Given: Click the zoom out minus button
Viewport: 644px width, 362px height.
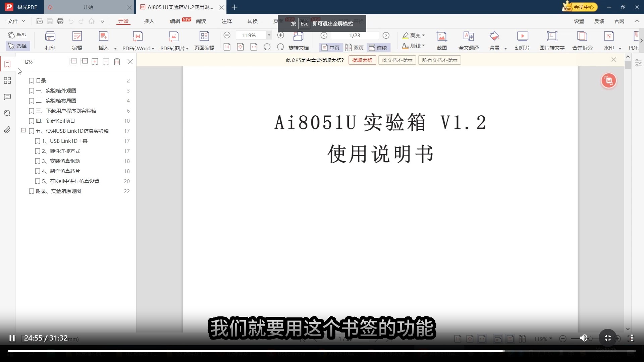Looking at the screenshot, I should pos(227,35).
